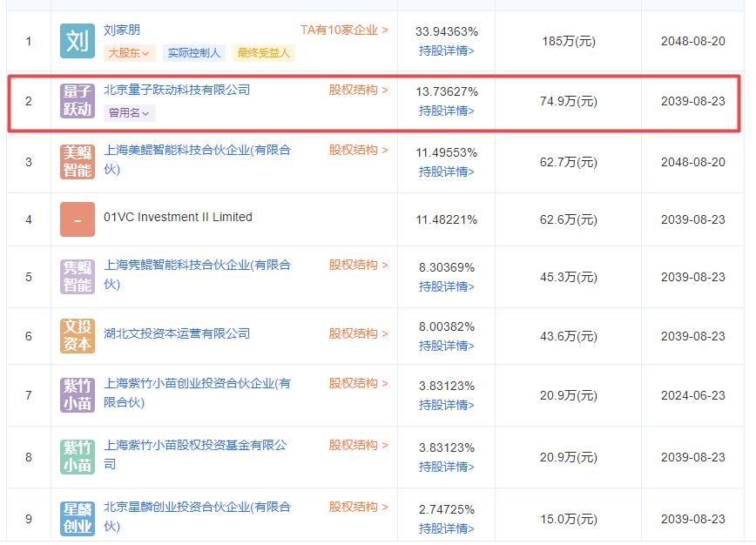Open 股权结构 for 上海隽鲲智能
The width and height of the screenshot is (756, 545).
click(358, 265)
